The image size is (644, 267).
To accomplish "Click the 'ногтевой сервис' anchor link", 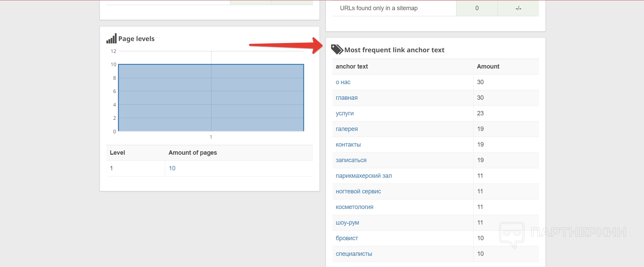I will [x=358, y=191].
